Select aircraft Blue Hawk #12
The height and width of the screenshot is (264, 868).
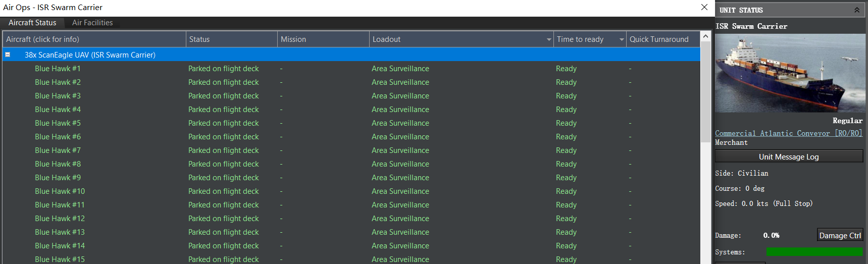(60, 219)
